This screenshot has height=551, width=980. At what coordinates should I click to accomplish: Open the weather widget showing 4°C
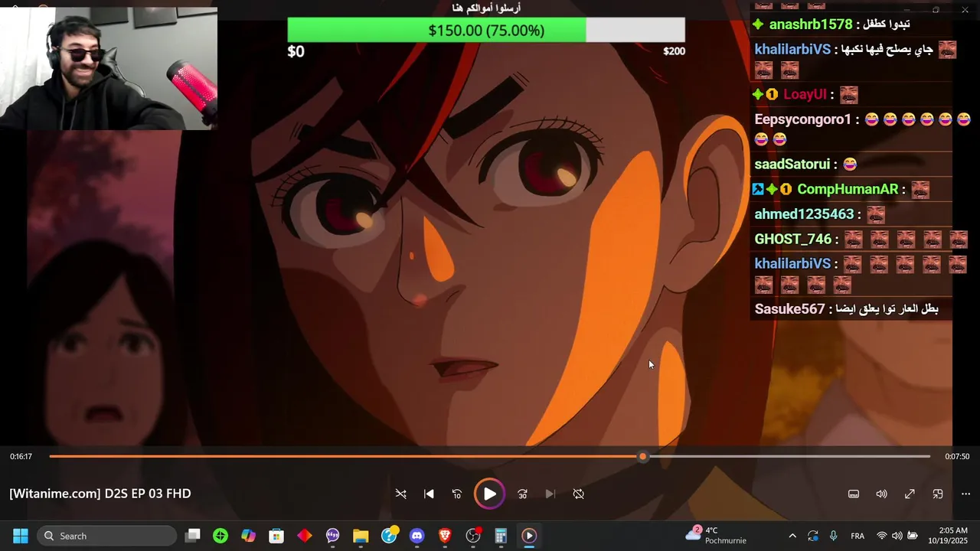point(716,535)
